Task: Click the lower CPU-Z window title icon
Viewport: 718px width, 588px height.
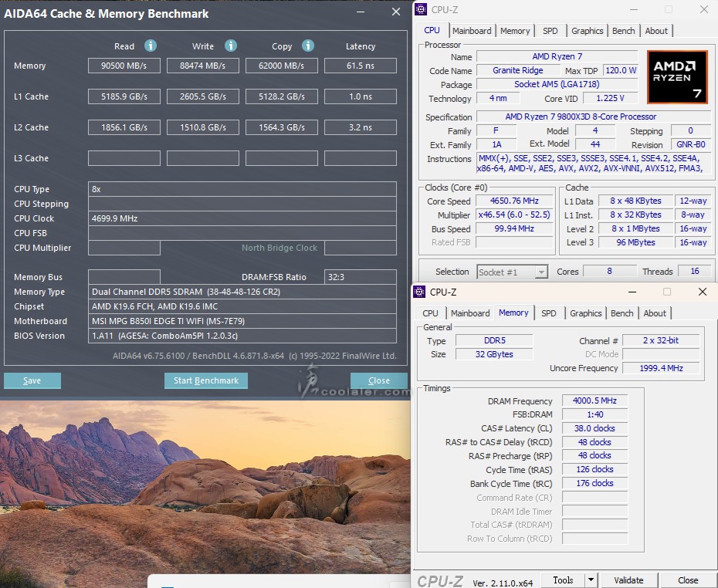Action: coord(419,292)
